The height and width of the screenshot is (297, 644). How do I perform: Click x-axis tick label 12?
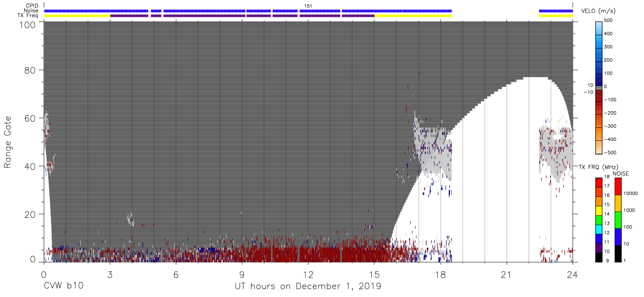coord(308,274)
